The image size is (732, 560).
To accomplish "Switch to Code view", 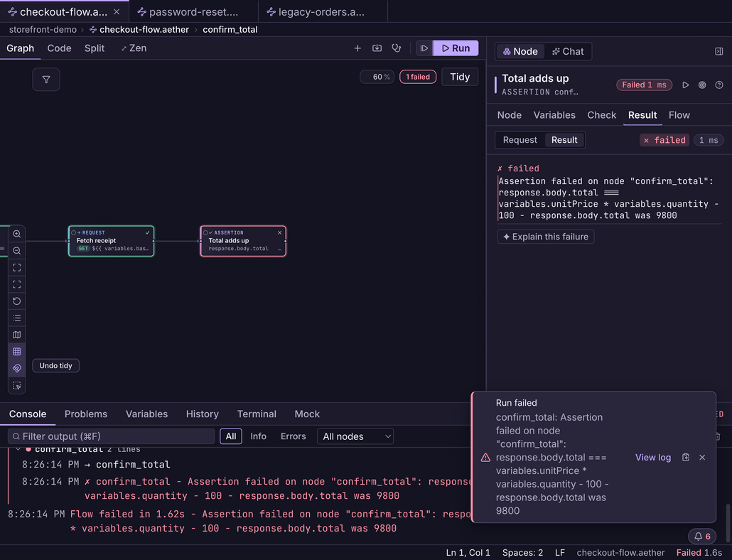I will [59, 48].
